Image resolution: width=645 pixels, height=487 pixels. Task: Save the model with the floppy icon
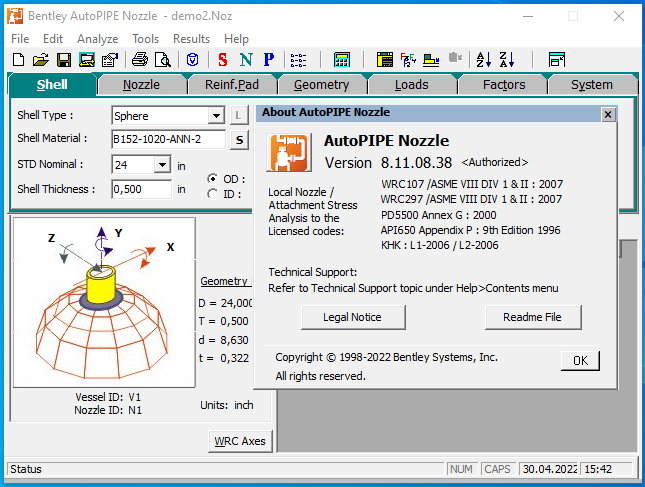64,60
